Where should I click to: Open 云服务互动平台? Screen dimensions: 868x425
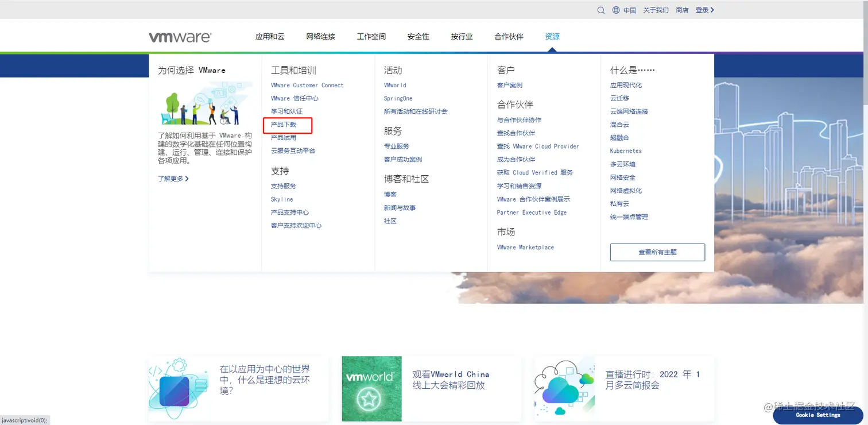pos(293,150)
